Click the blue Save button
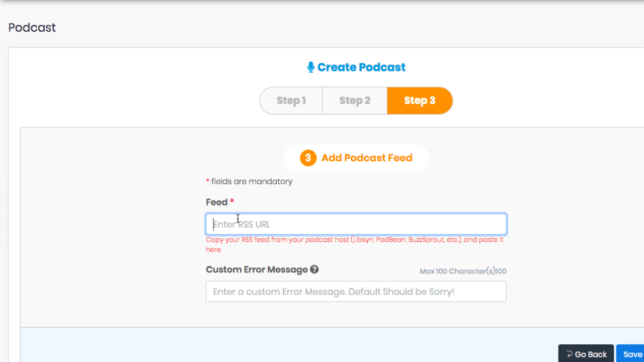 point(630,354)
